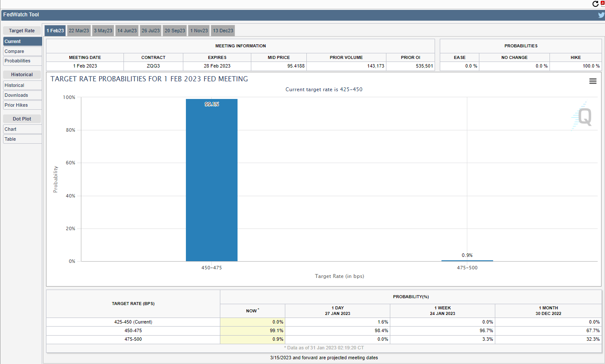Image resolution: width=605 pixels, height=364 pixels.
Task: Click the EXPIRES value 28 Feb 2023
Action: pos(217,66)
